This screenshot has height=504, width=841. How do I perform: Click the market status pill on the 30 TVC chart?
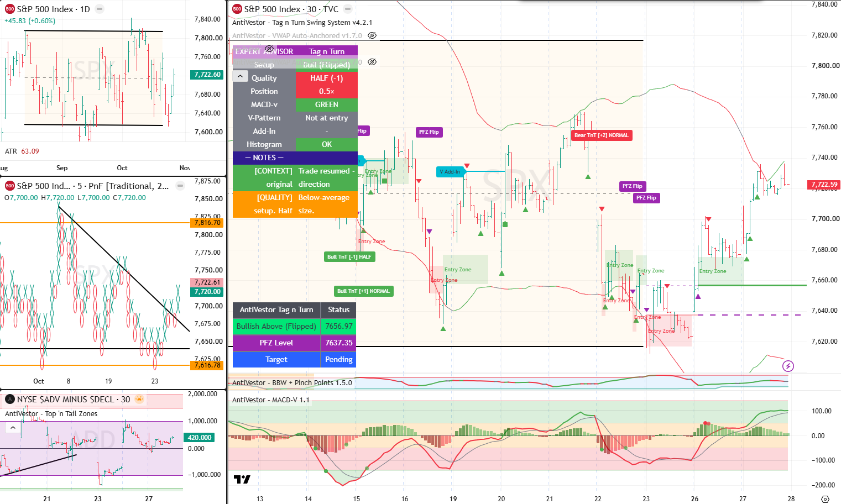[348, 9]
